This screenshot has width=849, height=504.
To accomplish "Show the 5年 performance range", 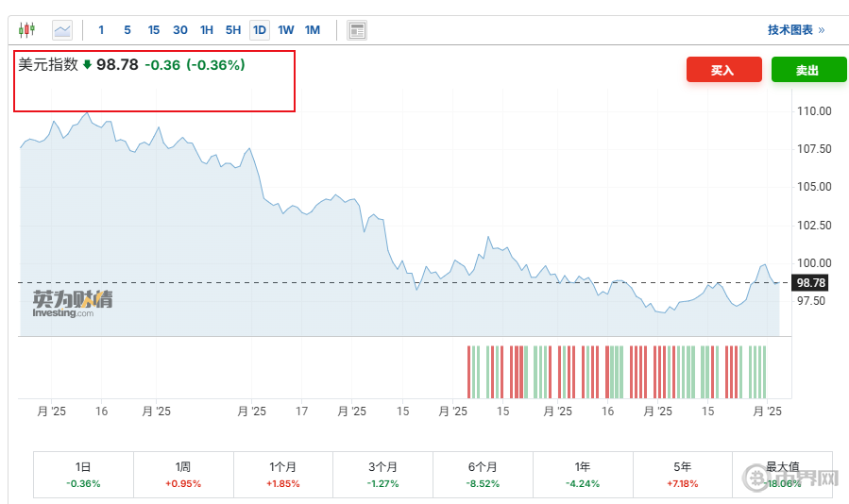I will tap(682, 474).
